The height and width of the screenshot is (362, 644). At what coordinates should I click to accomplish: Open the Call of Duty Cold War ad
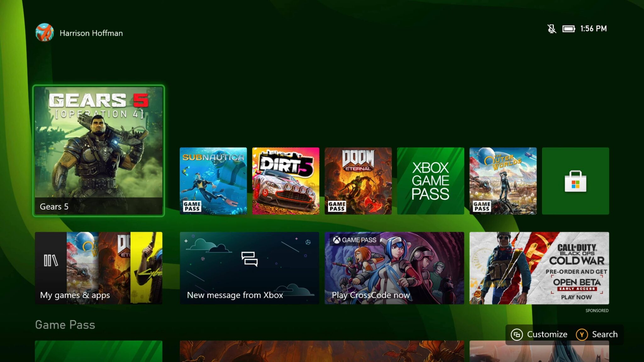pyautogui.click(x=539, y=267)
